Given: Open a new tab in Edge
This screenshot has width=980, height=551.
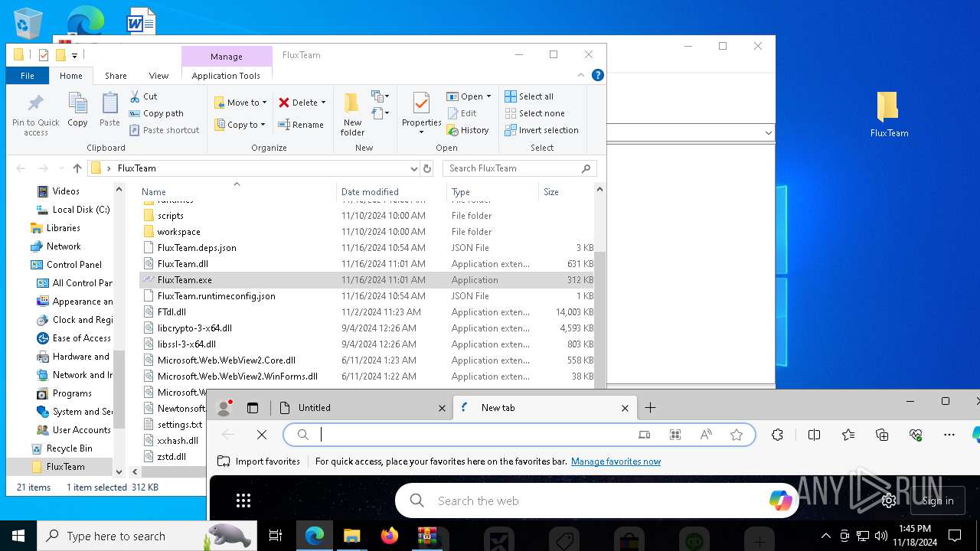Looking at the screenshot, I should [x=650, y=408].
